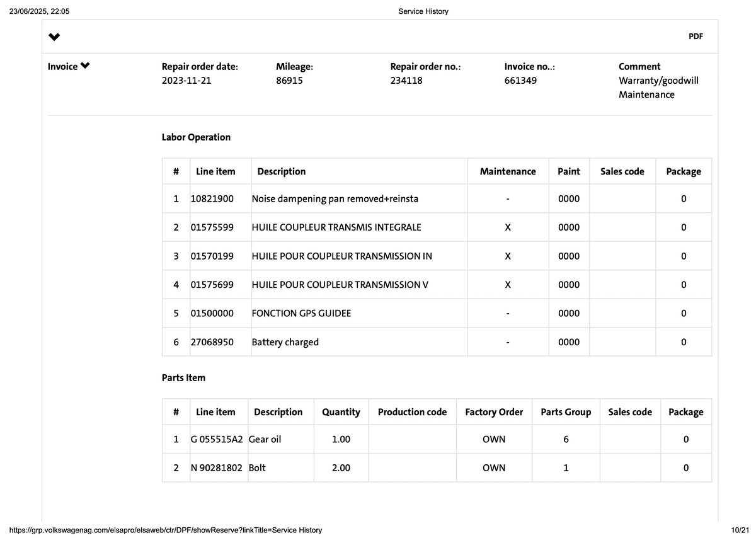Select the Gear oil part description

(265, 439)
